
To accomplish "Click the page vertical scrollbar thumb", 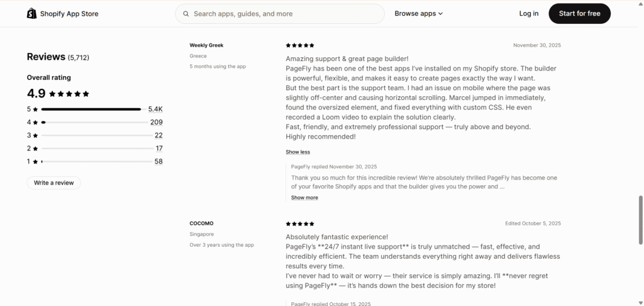I will [x=641, y=220].
